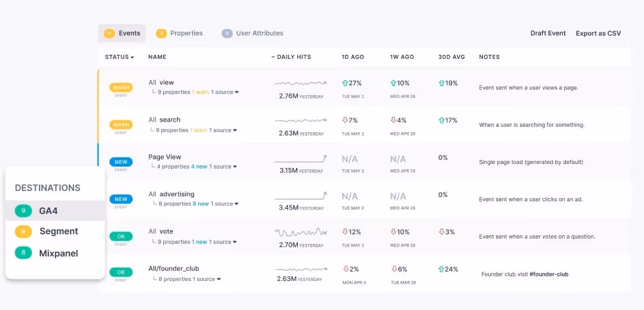
Task: Click the NOTES column header
Action: 489,57
